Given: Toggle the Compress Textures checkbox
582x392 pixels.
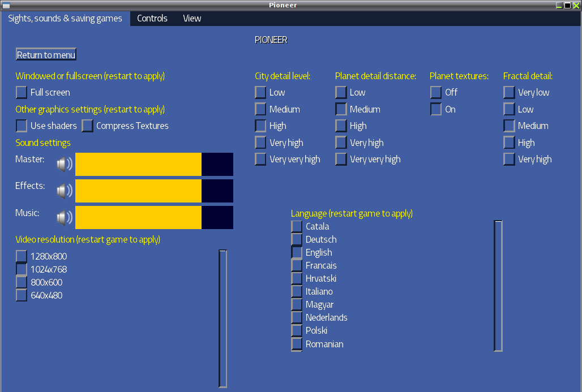Looking at the screenshot, I should (x=87, y=126).
